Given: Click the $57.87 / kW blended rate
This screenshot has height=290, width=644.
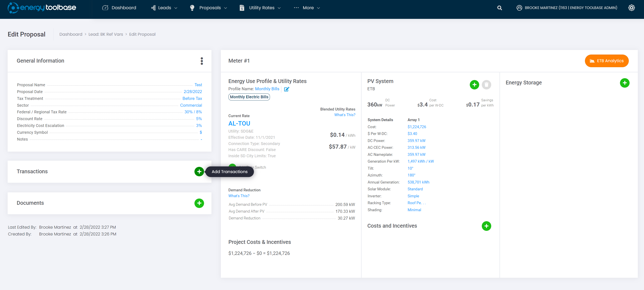Looking at the screenshot, I should (342, 147).
